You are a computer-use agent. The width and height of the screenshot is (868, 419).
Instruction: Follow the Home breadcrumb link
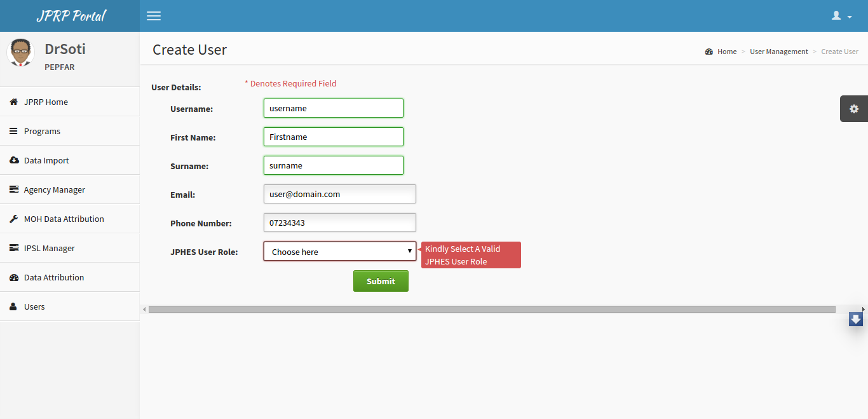727,52
